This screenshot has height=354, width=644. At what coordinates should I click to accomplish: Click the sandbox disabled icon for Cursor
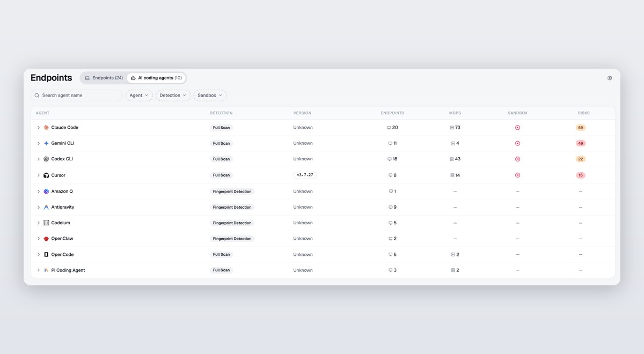pyautogui.click(x=517, y=175)
